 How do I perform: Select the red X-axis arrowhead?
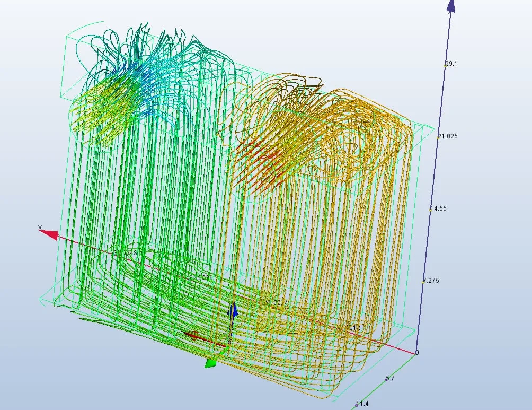pyautogui.click(x=49, y=234)
